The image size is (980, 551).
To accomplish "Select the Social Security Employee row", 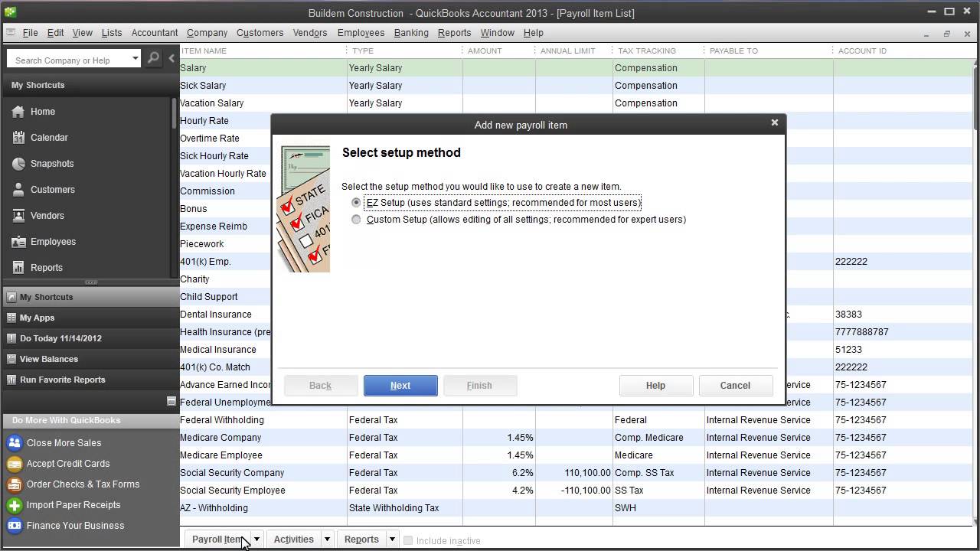I will coord(574,491).
